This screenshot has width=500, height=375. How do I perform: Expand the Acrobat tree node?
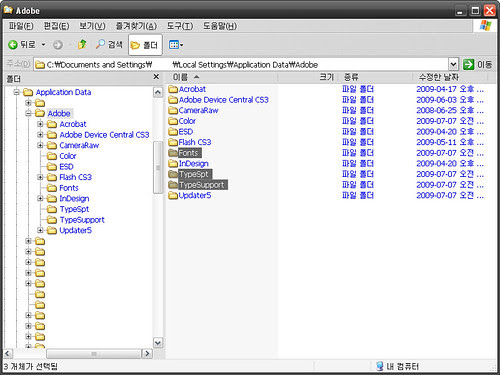pos(40,124)
